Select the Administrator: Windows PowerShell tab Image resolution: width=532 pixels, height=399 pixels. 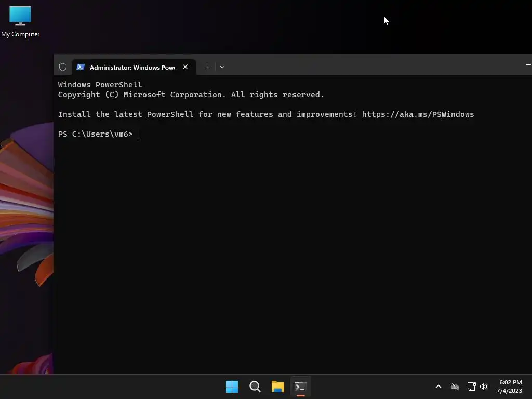(134, 67)
